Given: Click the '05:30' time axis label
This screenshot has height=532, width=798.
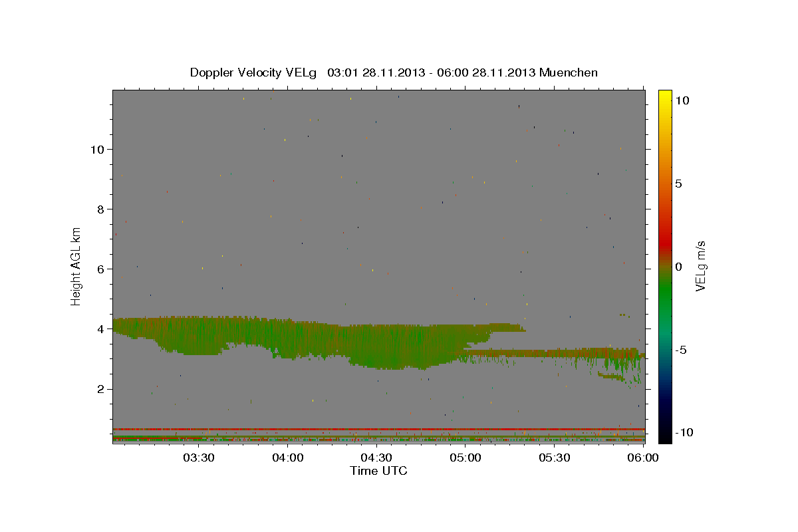Looking at the screenshot, I should pos(555,458).
